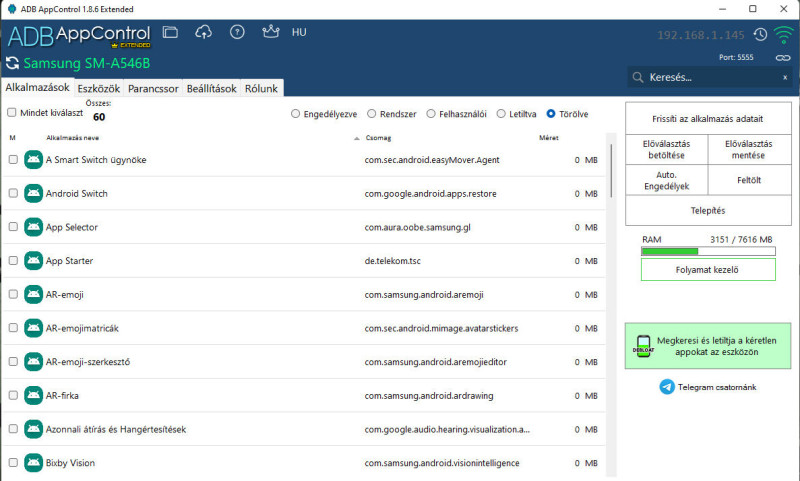Click the crown Extended version icon

[x=270, y=32]
